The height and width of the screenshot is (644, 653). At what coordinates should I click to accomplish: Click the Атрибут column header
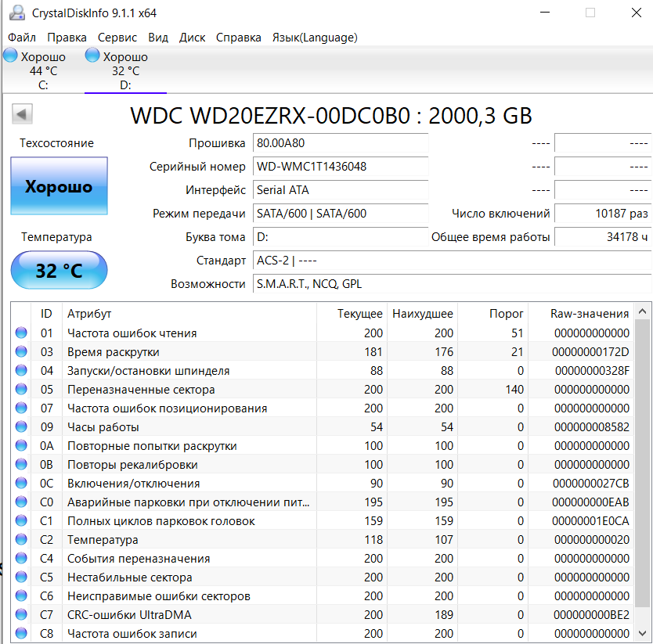tap(189, 314)
